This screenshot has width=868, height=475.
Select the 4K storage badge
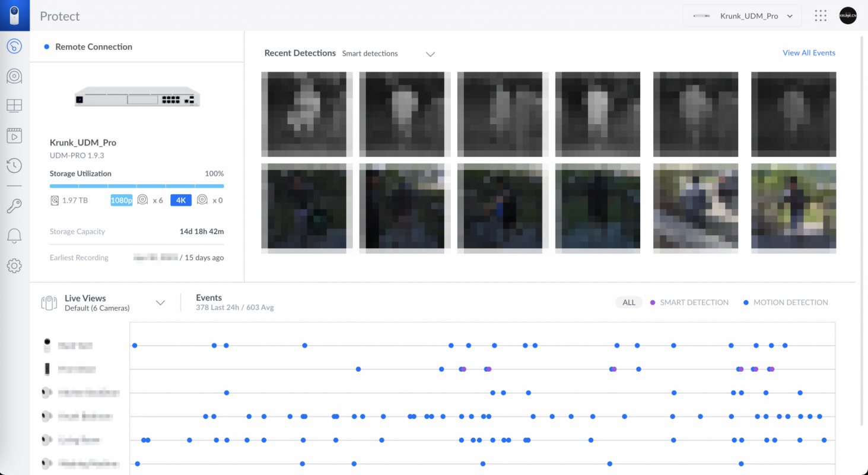[181, 200]
